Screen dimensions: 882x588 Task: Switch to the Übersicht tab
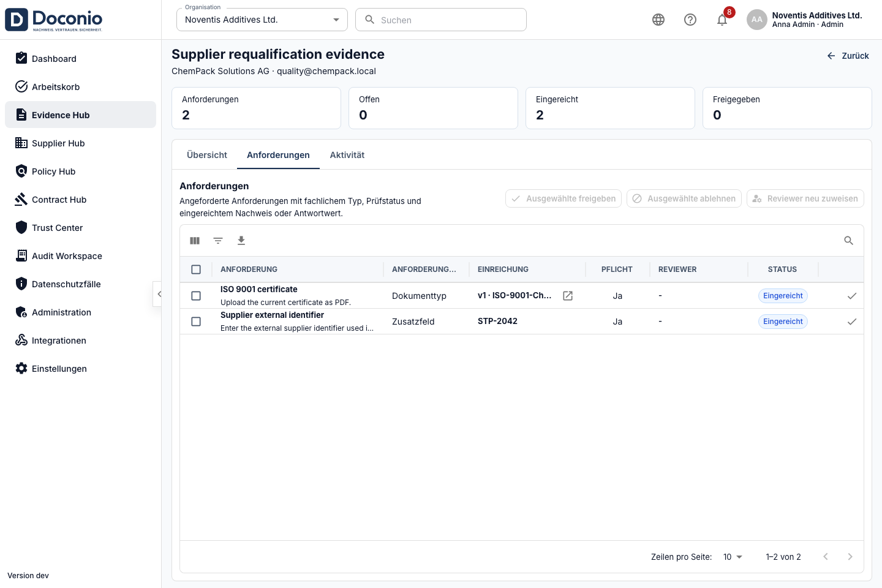pos(207,155)
